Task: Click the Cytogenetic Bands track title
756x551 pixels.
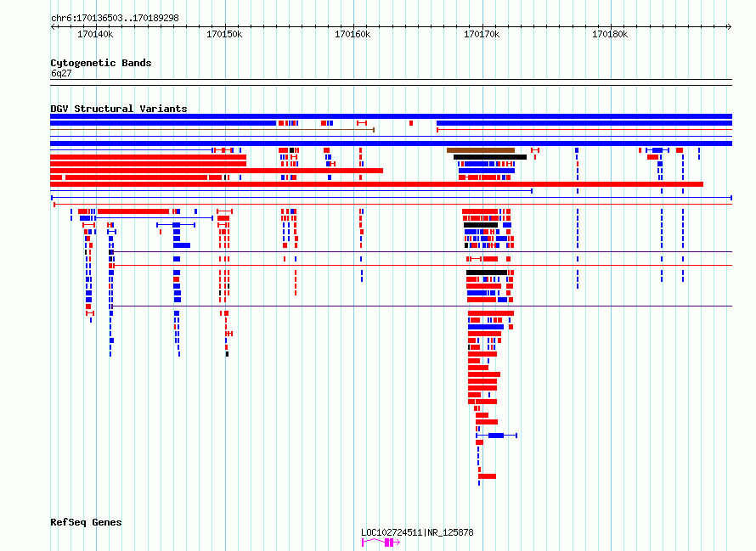Action: pos(101,63)
